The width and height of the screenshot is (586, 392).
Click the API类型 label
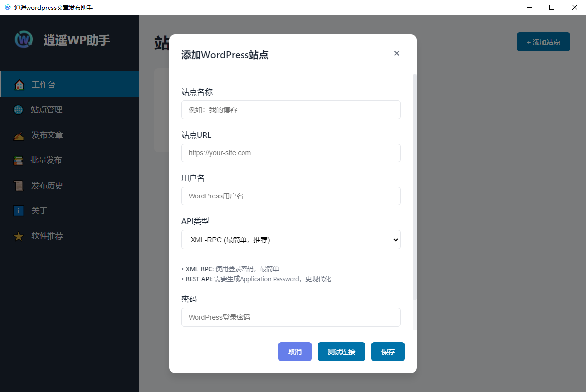click(x=195, y=221)
